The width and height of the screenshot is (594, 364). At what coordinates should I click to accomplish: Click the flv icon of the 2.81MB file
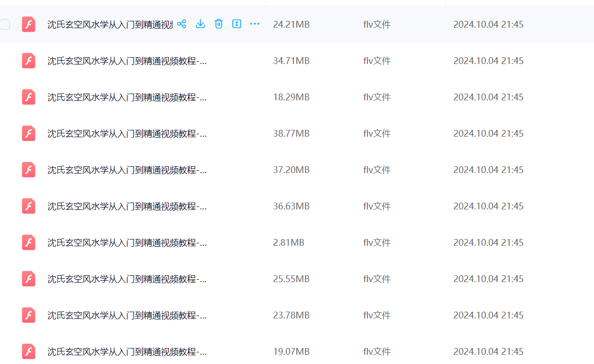[29, 242]
